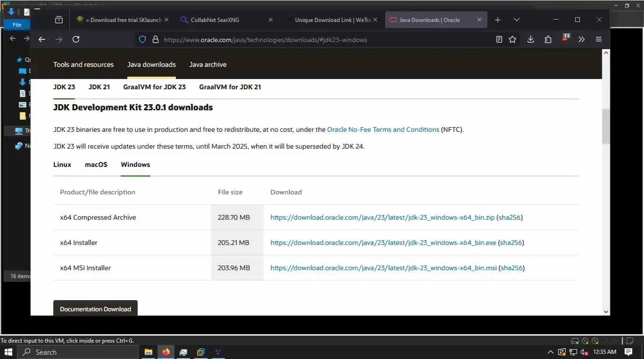Click the x64 MSI Installer text
The height and width of the screenshot is (359, 644).
[x=85, y=268]
